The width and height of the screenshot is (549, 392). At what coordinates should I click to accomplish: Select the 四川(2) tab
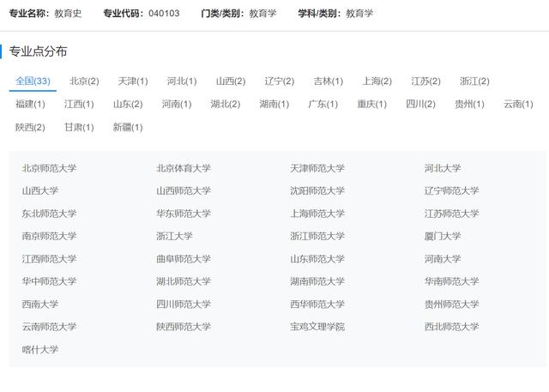[x=420, y=104]
